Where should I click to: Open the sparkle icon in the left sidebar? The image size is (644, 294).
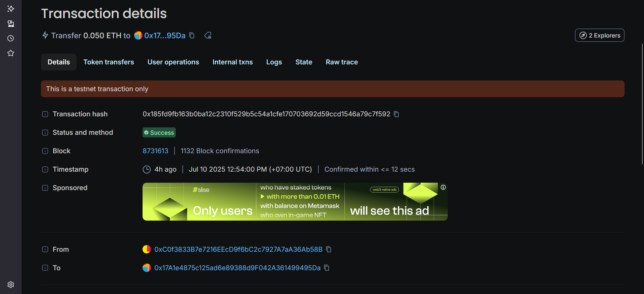pos(11,9)
